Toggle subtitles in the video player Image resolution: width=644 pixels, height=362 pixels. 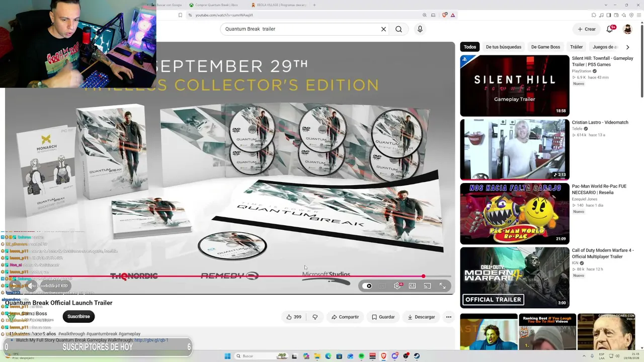click(x=382, y=286)
